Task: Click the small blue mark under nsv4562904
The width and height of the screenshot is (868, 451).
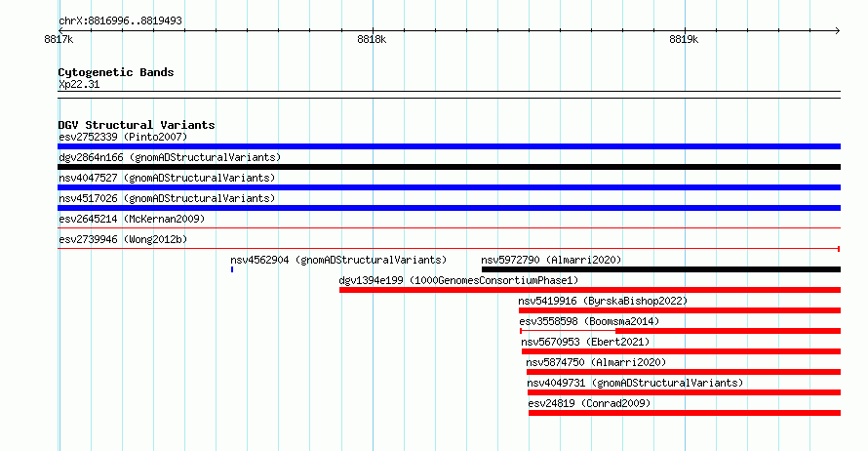Action: 232,269
